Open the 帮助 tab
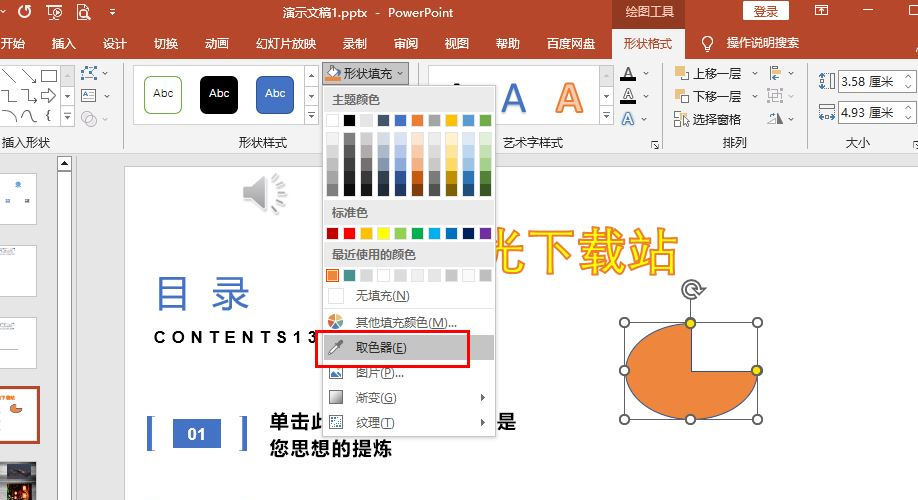 coord(508,43)
